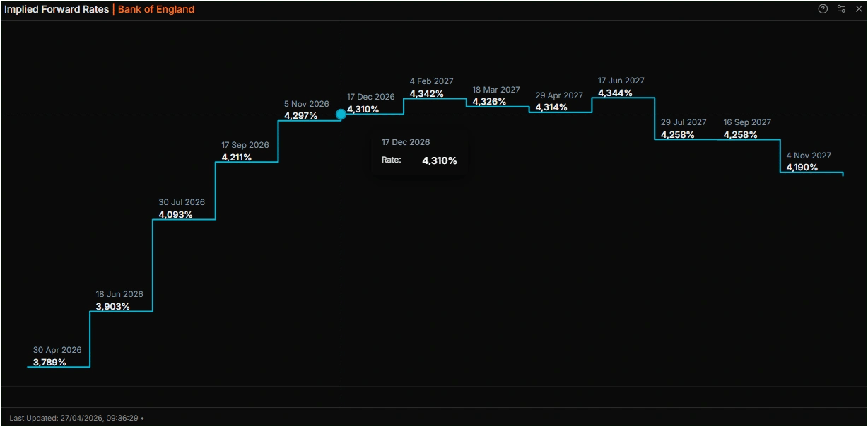Click the 4 Nov 2027 4,190% label
The height and width of the screenshot is (427, 868).
pos(802,168)
